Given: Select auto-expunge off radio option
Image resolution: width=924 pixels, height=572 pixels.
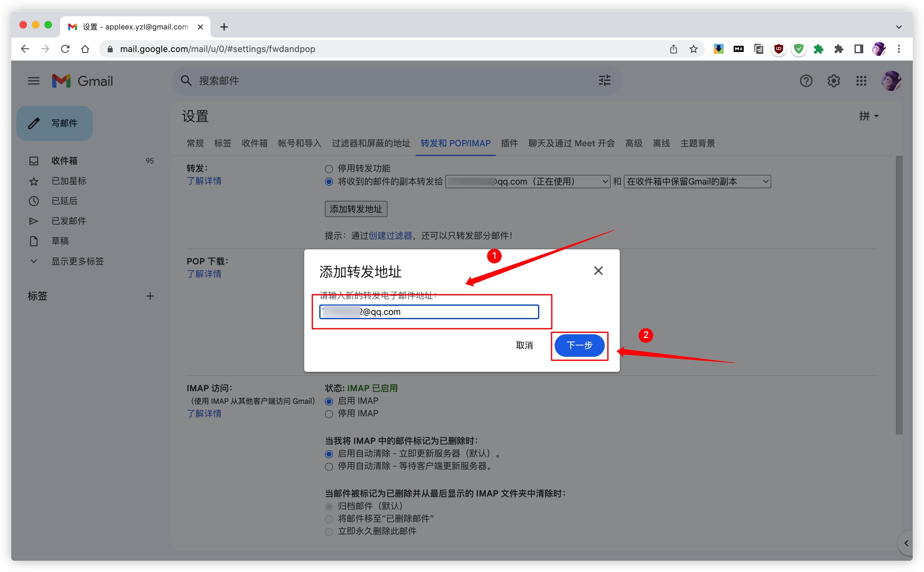Looking at the screenshot, I should coord(329,466).
